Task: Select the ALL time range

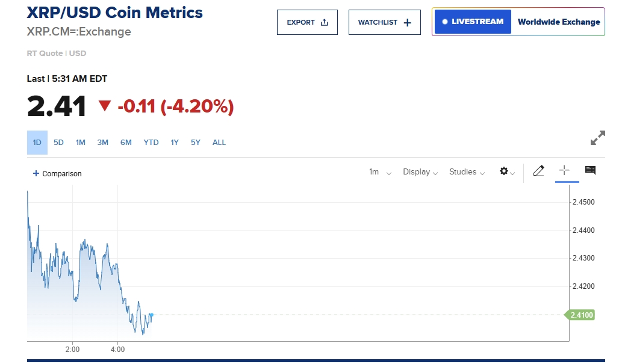Action: [x=219, y=143]
